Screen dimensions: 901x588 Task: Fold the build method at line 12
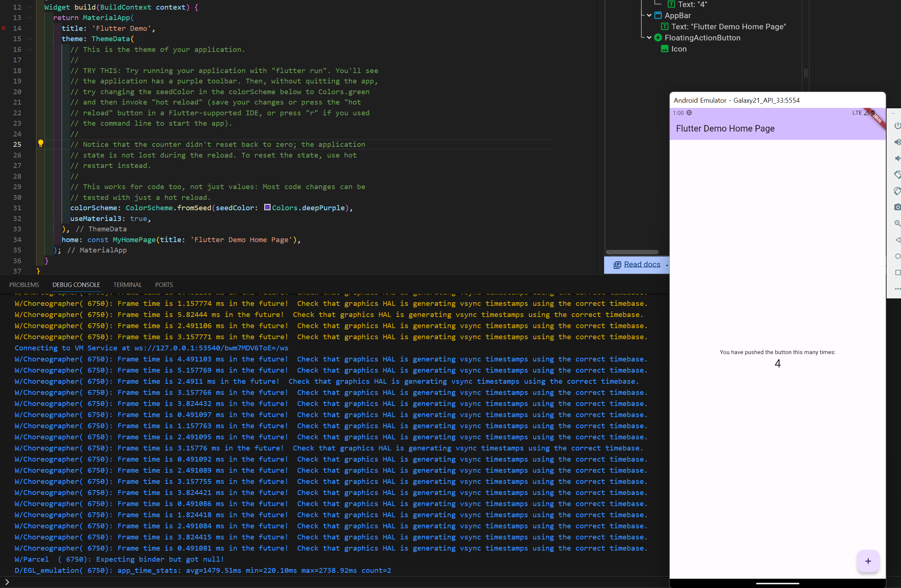pos(30,7)
